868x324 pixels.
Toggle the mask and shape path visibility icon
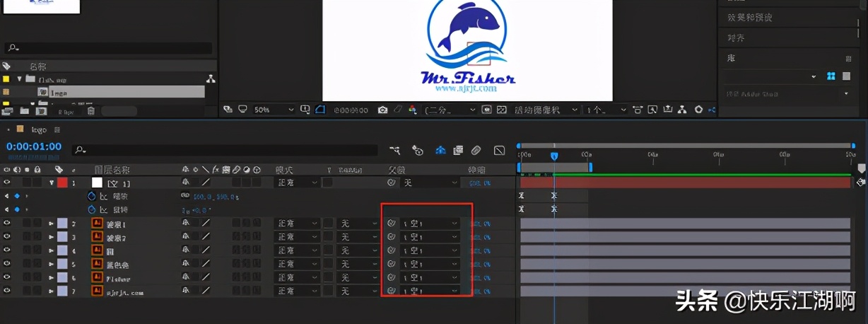(x=320, y=110)
